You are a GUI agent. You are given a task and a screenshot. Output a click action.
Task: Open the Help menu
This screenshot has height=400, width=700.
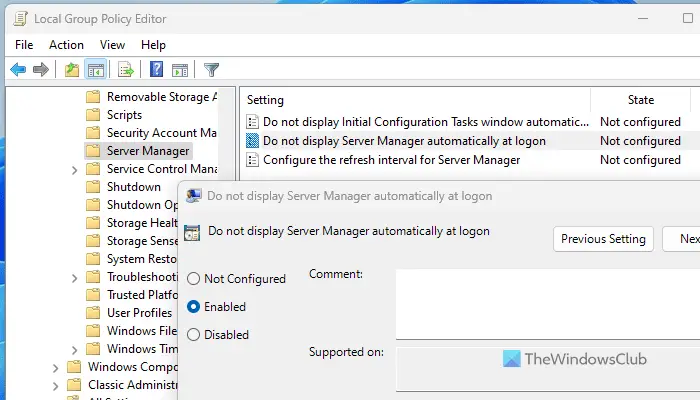click(153, 45)
